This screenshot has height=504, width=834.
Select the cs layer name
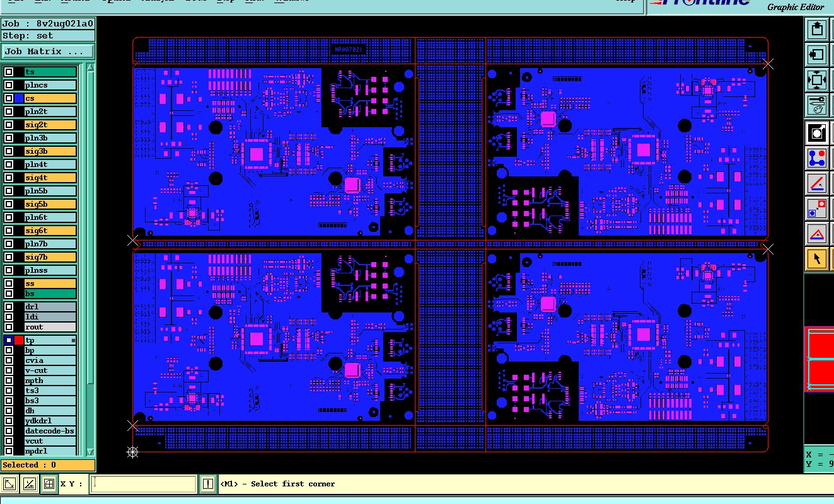tap(50, 98)
